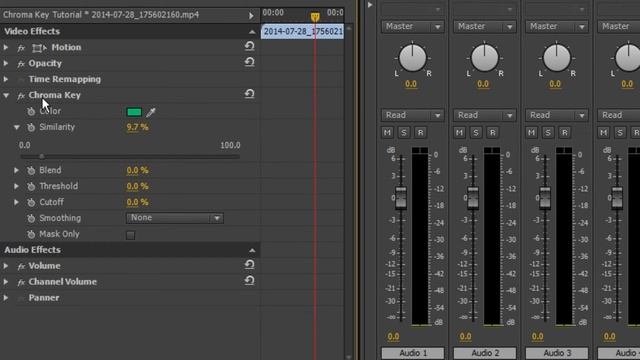The height and width of the screenshot is (360, 640).
Task: Enable record on Audio 2 track
Action: (x=492, y=132)
